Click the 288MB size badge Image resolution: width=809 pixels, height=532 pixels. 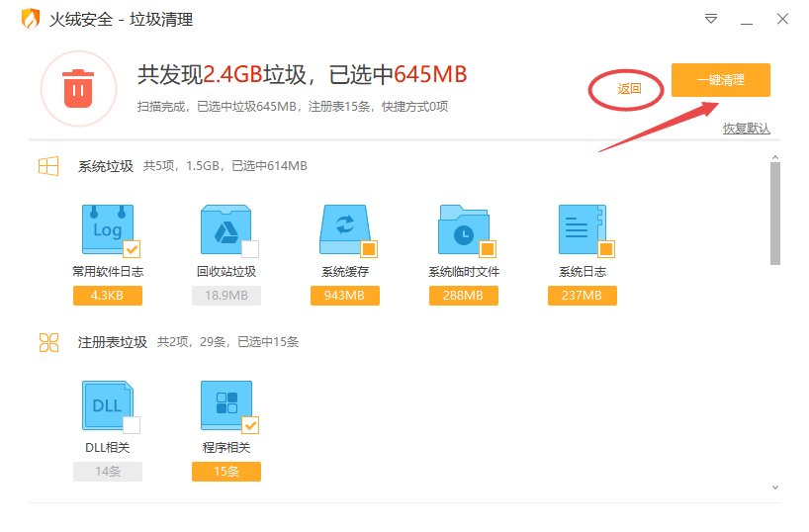[463, 296]
